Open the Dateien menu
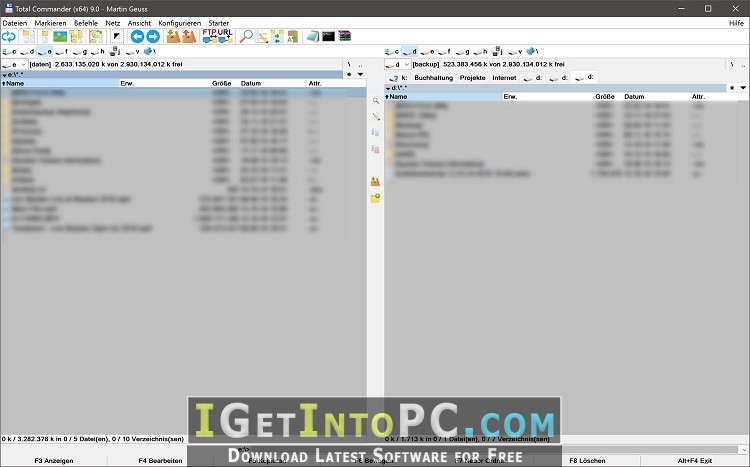 [15, 23]
